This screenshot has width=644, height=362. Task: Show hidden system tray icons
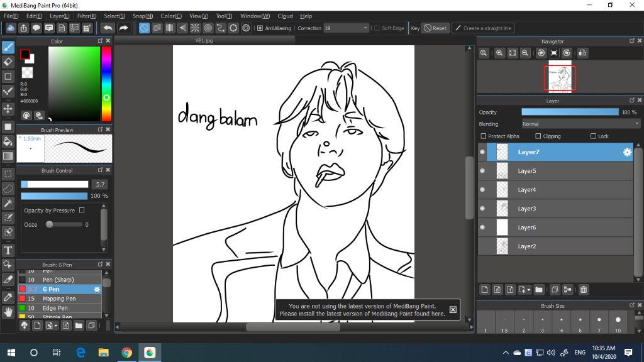coord(506,353)
